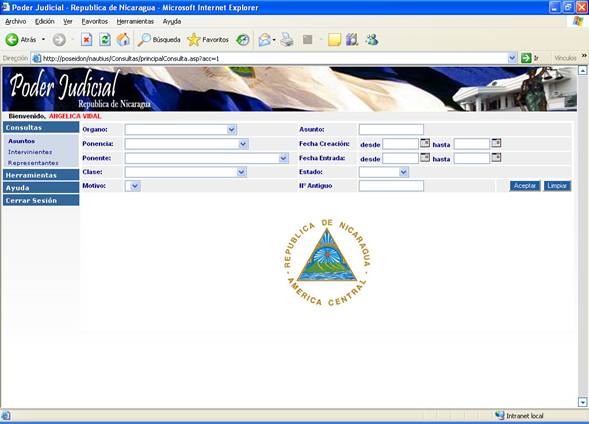Click the red X stop loading icon
This screenshot has width=589, height=424.
coord(86,39)
